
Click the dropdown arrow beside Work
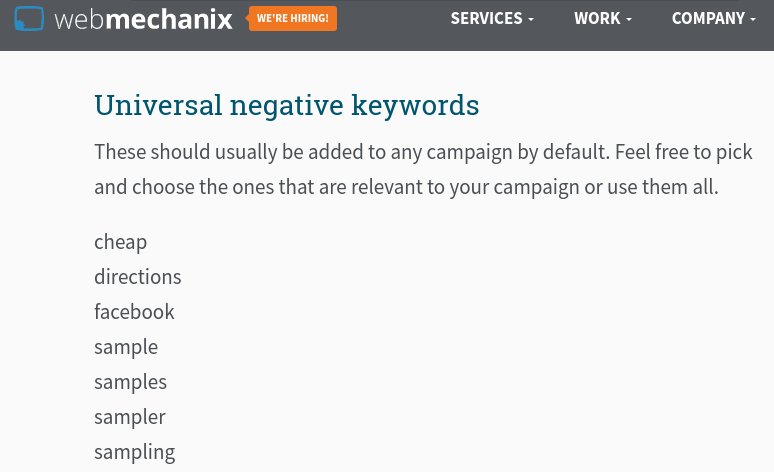629,20
